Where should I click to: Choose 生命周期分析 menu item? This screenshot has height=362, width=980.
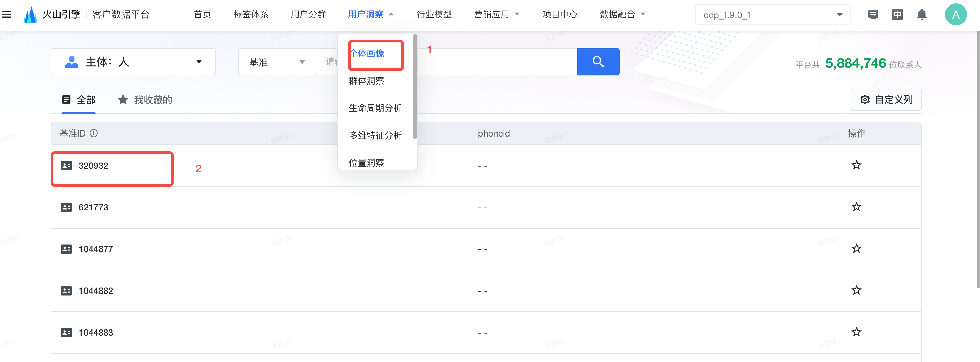click(x=375, y=108)
